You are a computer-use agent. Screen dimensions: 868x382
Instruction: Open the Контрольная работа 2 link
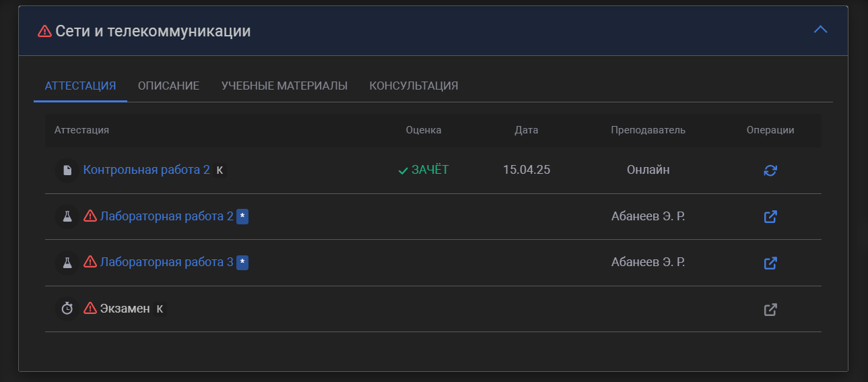point(146,170)
